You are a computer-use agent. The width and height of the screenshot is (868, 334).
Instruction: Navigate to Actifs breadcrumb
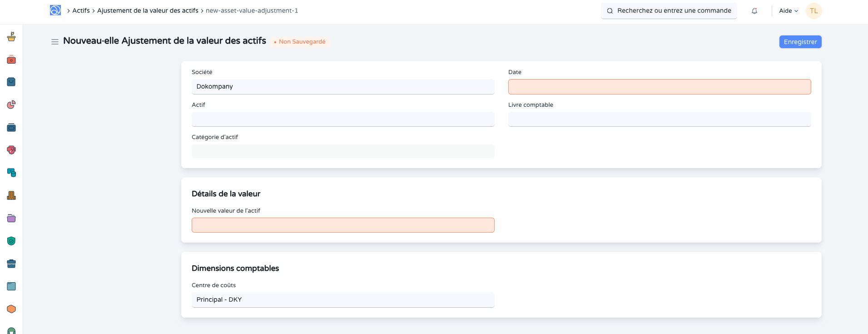tap(81, 10)
